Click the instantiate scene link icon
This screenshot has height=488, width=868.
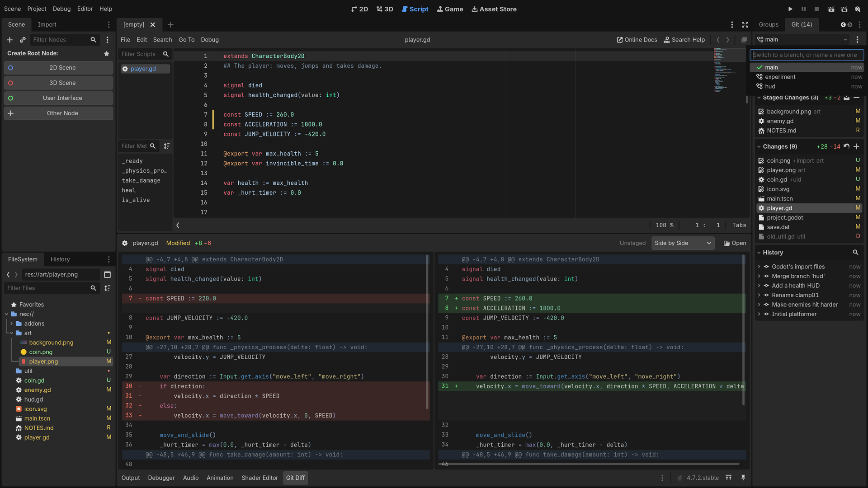[x=23, y=40]
